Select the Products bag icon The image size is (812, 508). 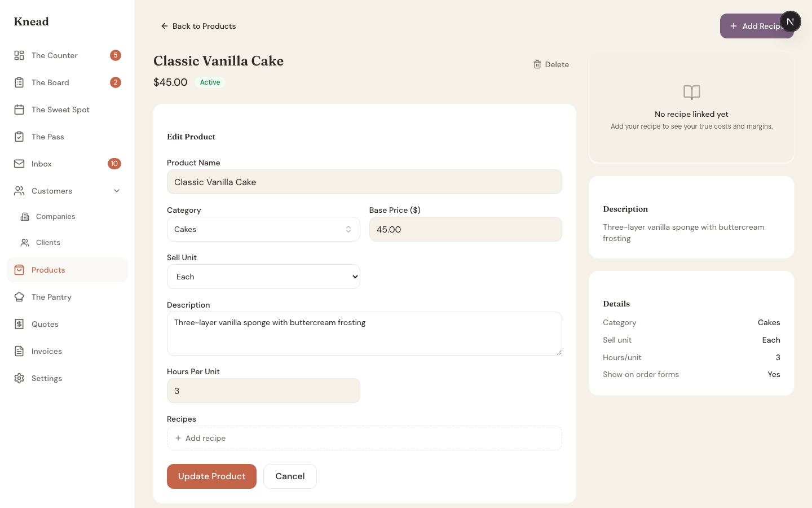19,270
